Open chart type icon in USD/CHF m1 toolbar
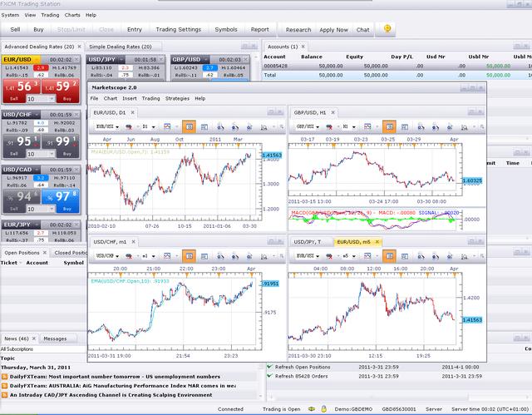532x415 pixels. [x=167, y=256]
